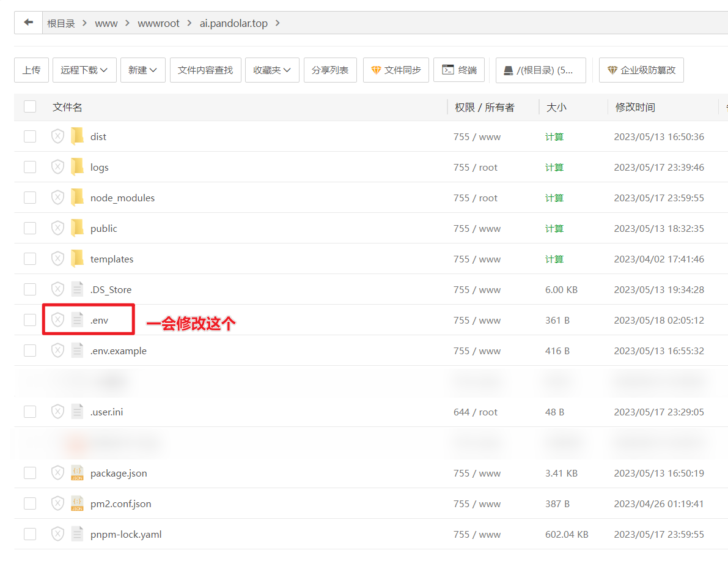
Task: Click the 上传 upload button
Action: (x=31, y=70)
